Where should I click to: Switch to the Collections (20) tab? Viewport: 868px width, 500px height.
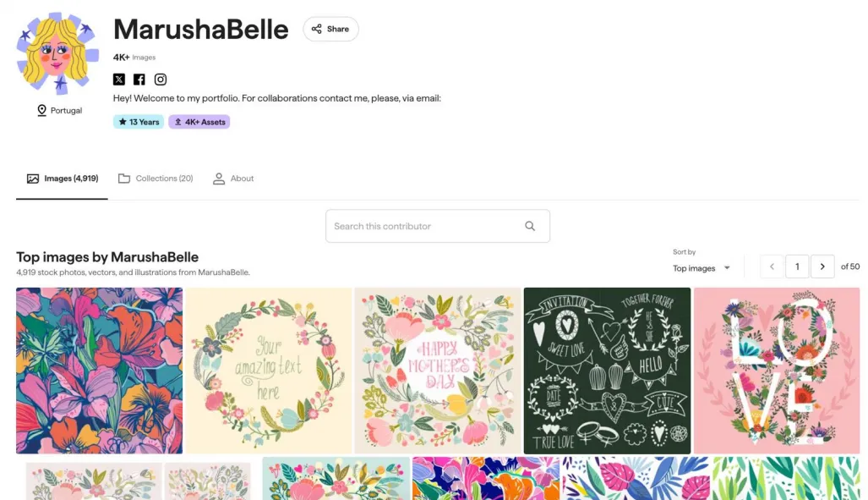pos(156,179)
